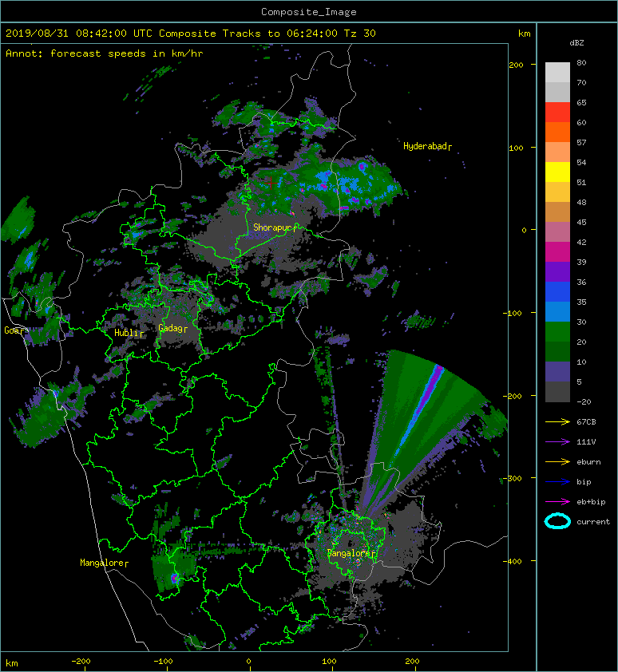Click the Goa label on the map
This screenshot has width=618, height=672.
coord(14,330)
